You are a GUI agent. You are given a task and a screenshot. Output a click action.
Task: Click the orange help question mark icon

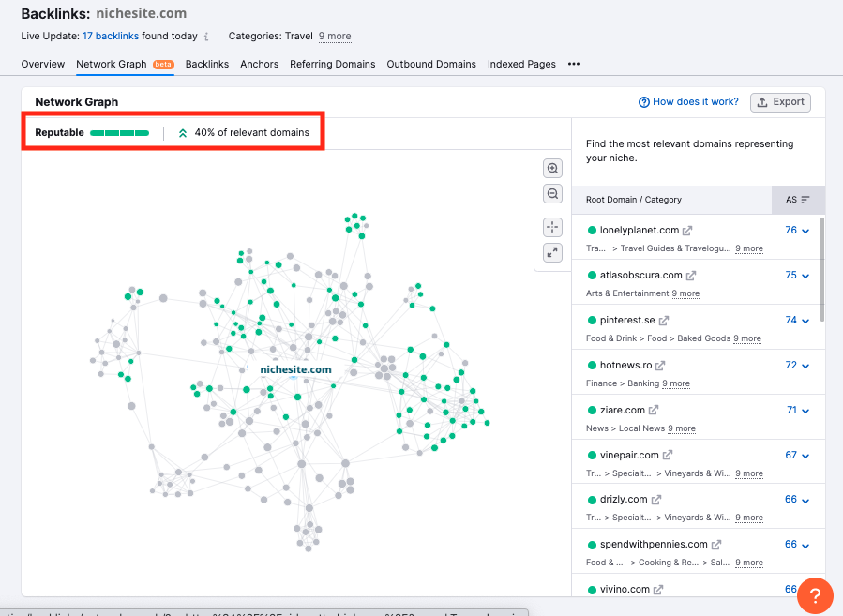coord(815,596)
